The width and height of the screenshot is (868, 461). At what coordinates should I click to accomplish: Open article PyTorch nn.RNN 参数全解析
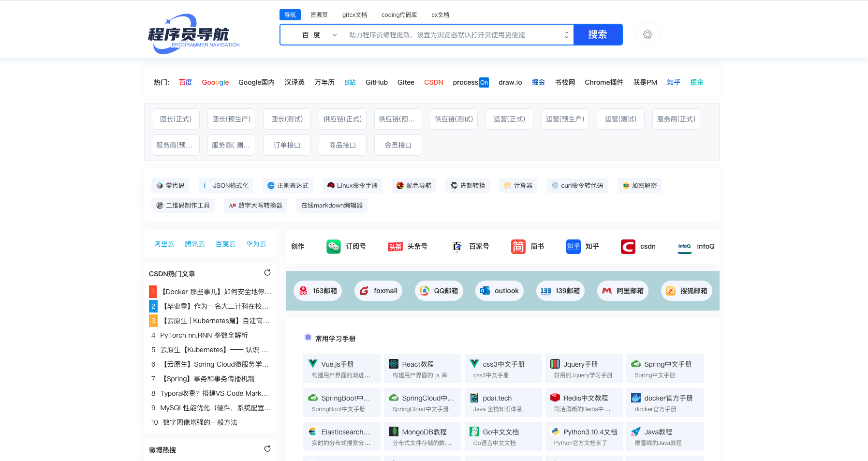coord(204,335)
